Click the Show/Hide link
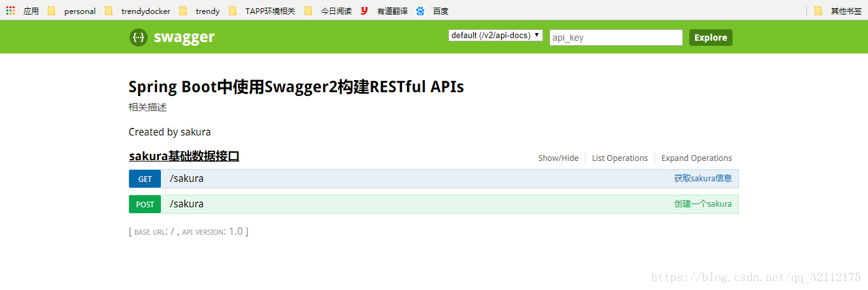The image size is (868, 290). (558, 158)
